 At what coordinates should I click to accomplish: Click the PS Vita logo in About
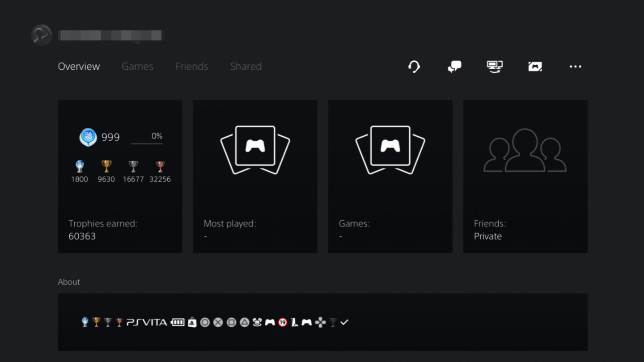(147, 322)
